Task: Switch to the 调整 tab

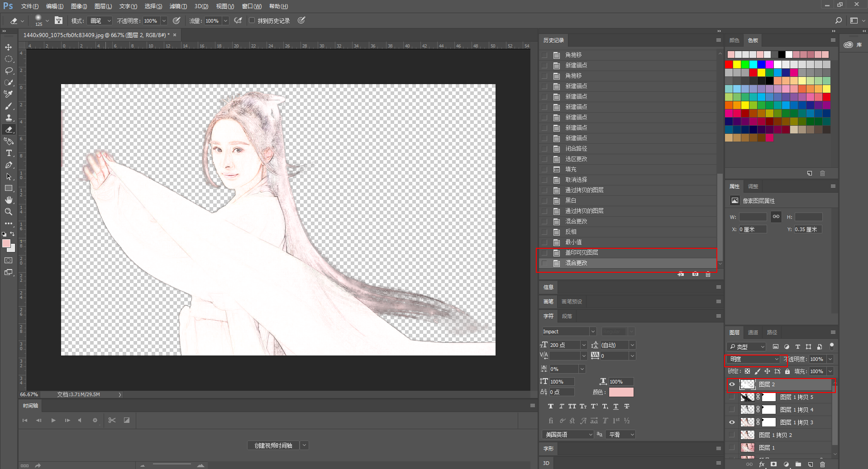Action: tap(753, 186)
